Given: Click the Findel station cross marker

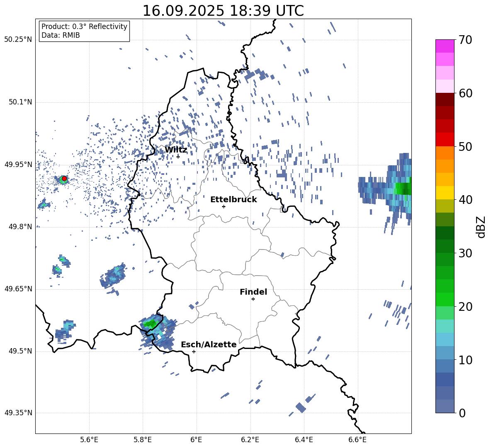Looking at the screenshot, I should tap(253, 299).
